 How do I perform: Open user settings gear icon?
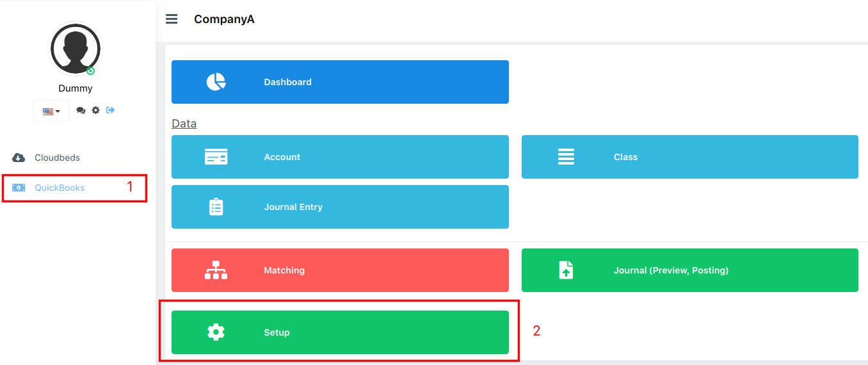coord(95,110)
